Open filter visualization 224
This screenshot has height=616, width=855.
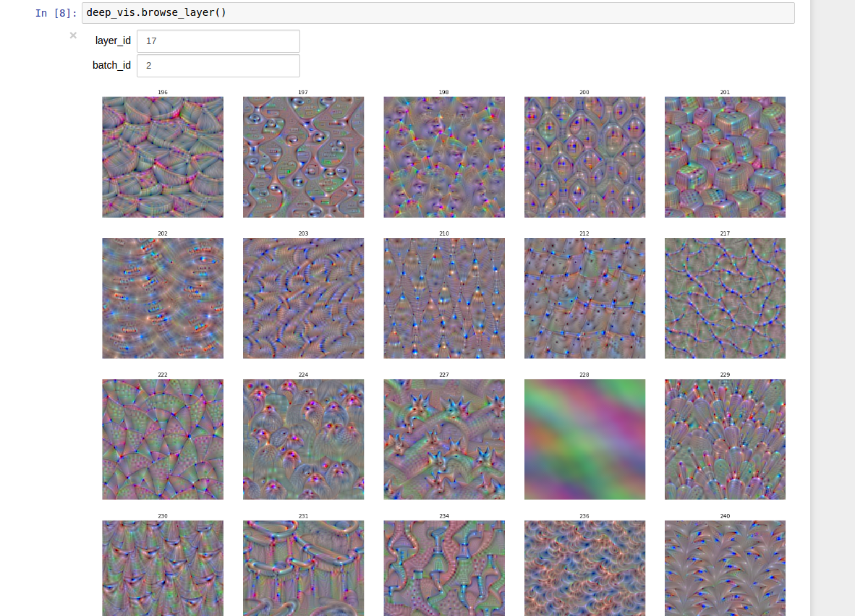(303, 440)
